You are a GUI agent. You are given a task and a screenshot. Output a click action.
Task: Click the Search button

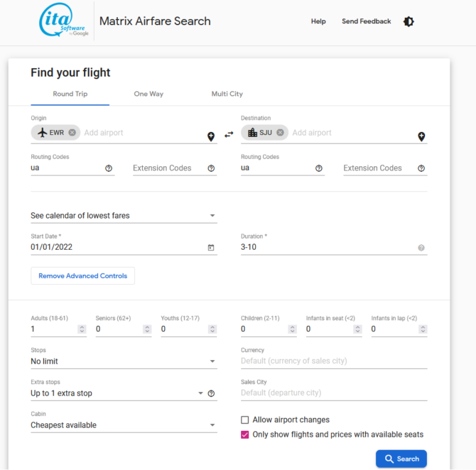[x=401, y=459]
